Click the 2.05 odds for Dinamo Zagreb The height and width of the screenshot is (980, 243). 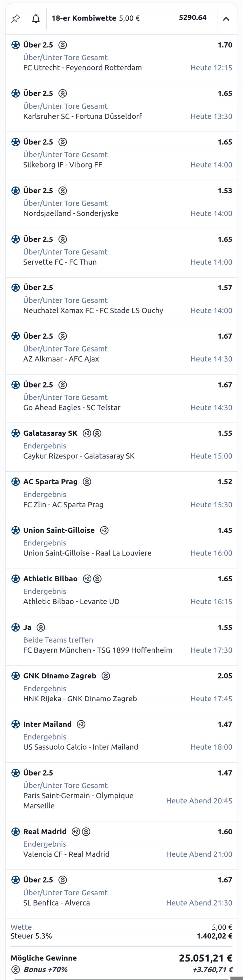pos(225,676)
